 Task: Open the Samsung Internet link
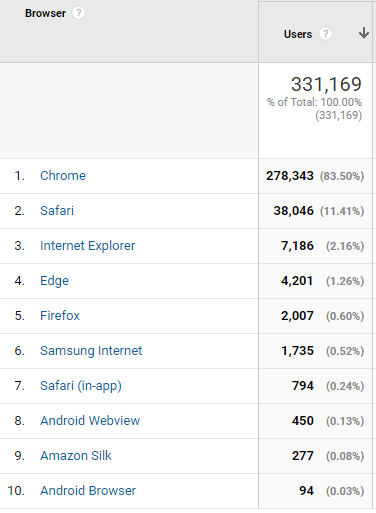[91, 351]
